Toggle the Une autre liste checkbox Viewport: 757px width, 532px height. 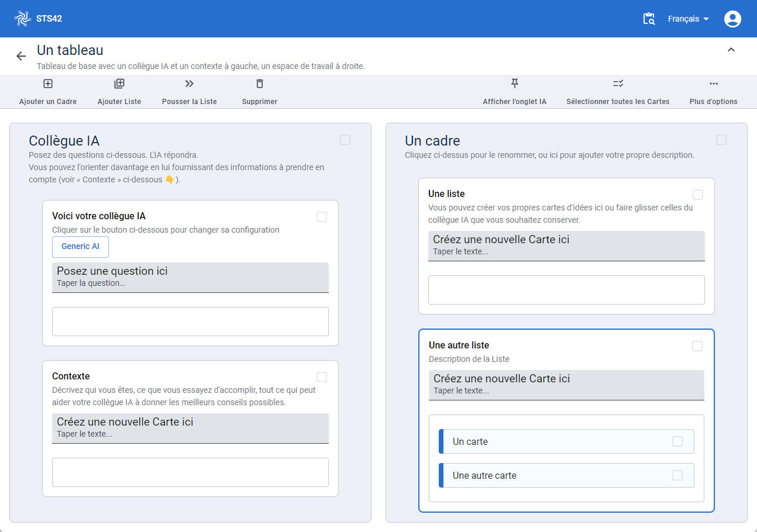coord(697,346)
